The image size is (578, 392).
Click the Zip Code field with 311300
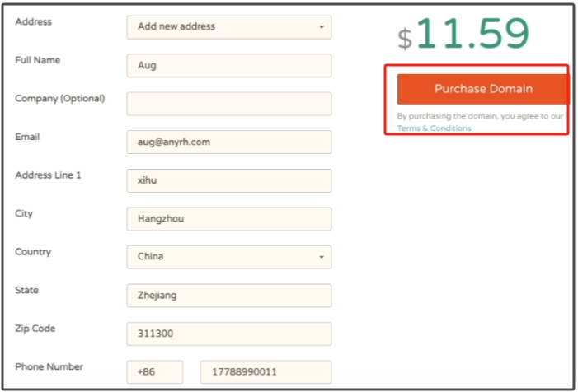click(x=228, y=334)
